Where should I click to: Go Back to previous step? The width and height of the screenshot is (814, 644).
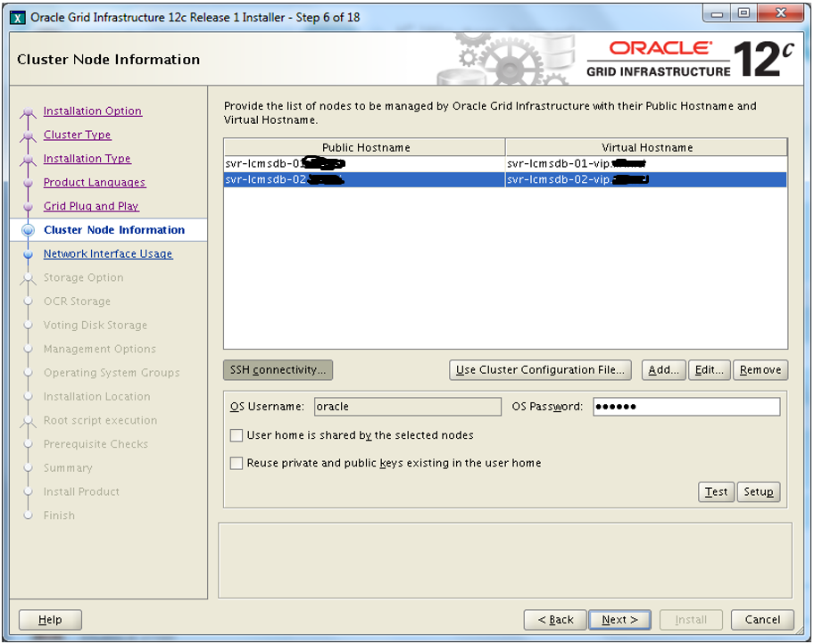click(x=555, y=620)
